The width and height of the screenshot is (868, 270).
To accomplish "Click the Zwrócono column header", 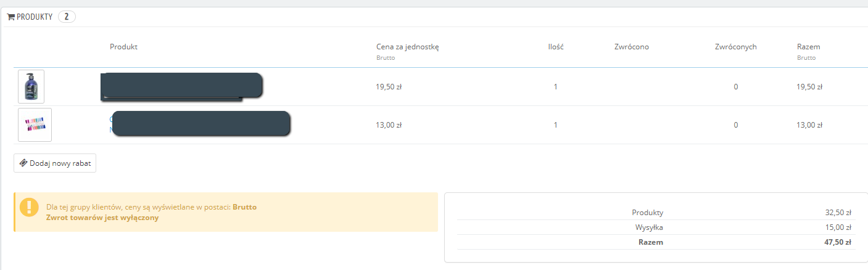I will pyautogui.click(x=631, y=47).
